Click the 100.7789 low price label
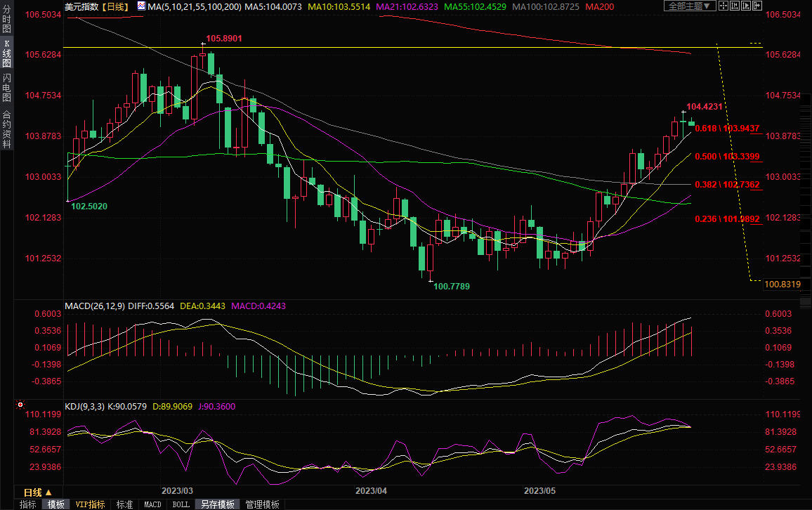The width and height of the screenshot is (812, 510). pyautogui.click(x=452, y=287)
